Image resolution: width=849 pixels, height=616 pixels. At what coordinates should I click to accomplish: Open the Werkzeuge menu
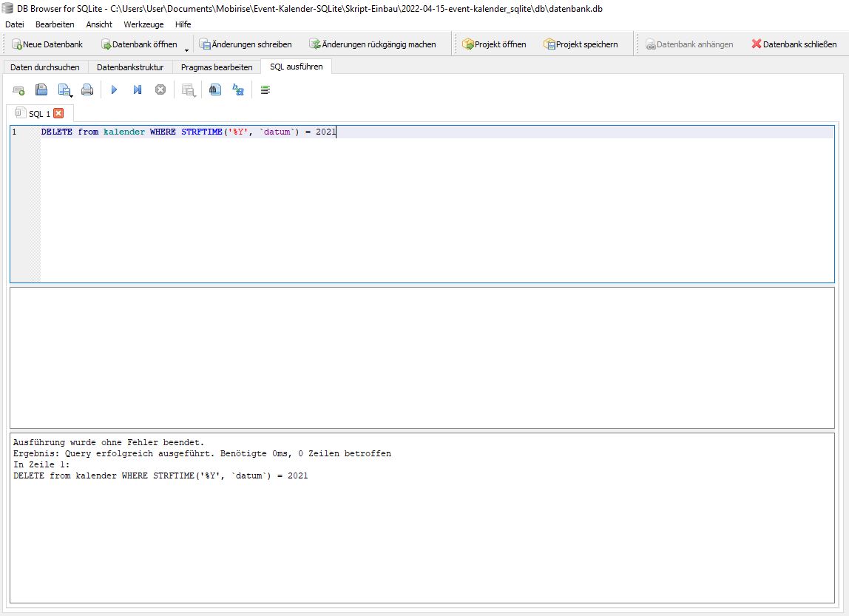(143, 24)
